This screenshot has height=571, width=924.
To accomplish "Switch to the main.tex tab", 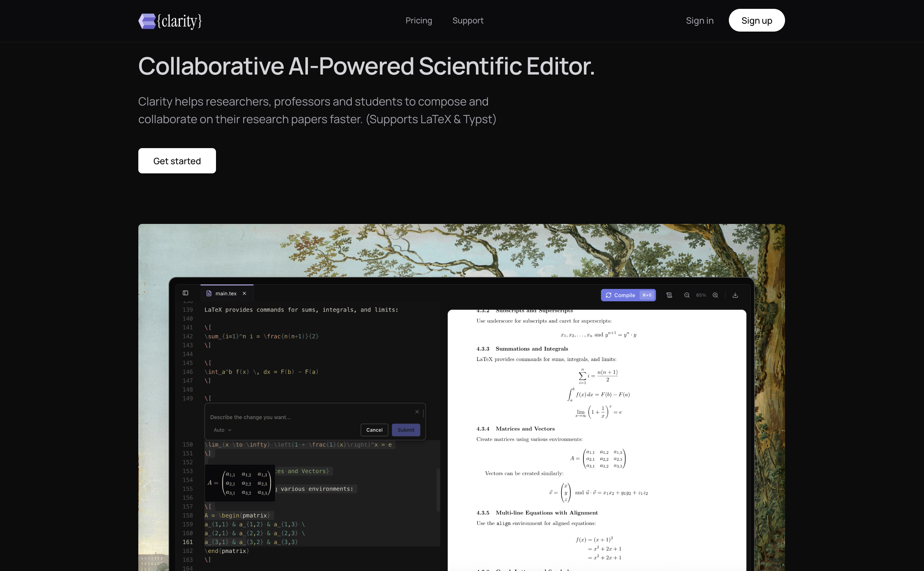I will pyautogui.click(x=225, y=293).
